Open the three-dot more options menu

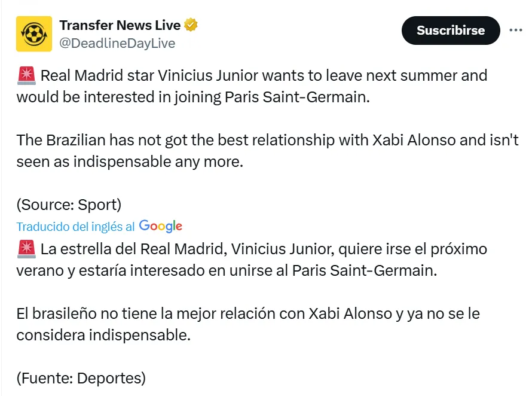(515, 30)
